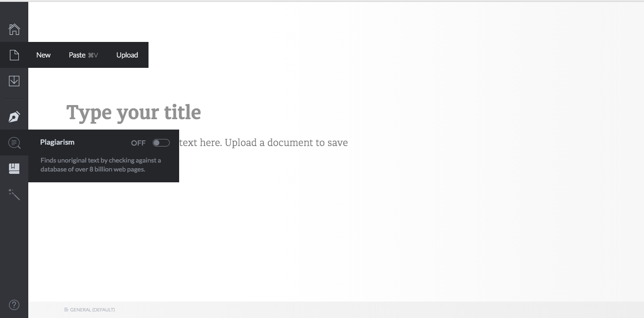The image size is (644, 318).
Task: Click the Plagiarism description text
Action: [101, 165]
